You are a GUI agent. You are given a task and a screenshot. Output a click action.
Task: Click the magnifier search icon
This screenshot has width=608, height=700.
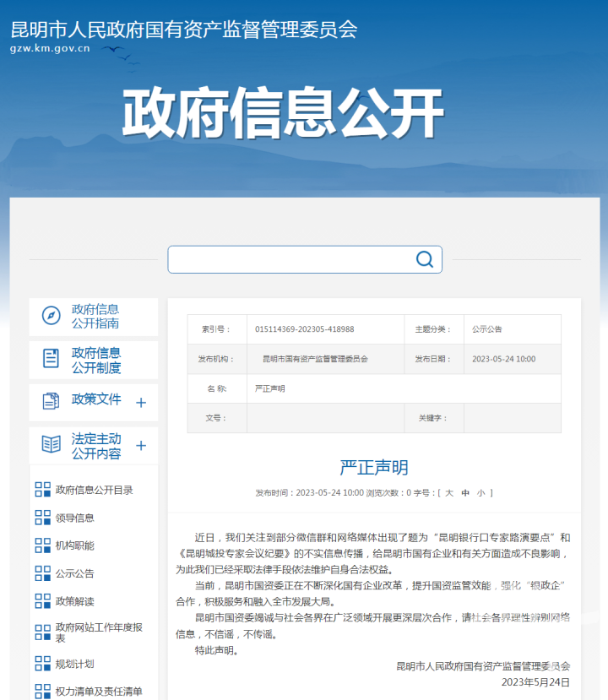(x=424, y=259)
